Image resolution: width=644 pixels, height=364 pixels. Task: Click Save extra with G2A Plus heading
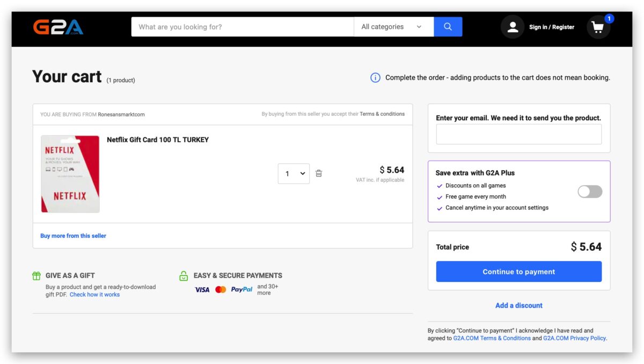[x=475, y=173]
